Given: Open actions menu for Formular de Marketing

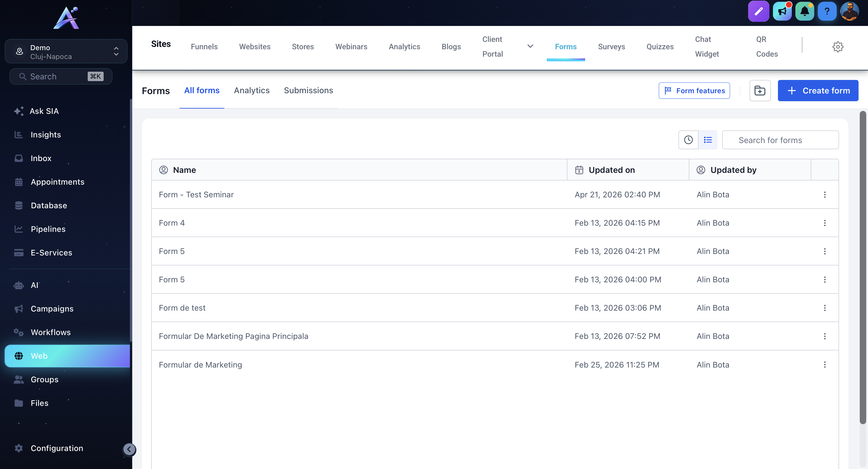Looking at the screenshot, I should coord(825,365).
